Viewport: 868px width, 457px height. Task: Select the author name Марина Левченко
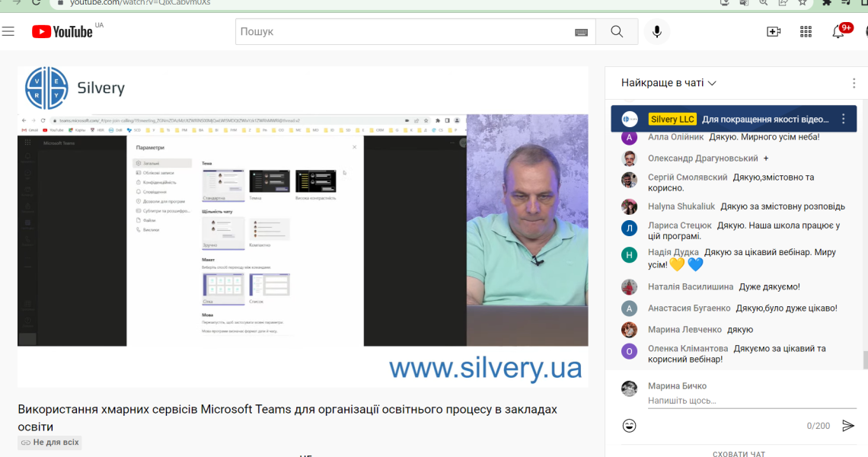pyautogui.click(x=685, y=330)
